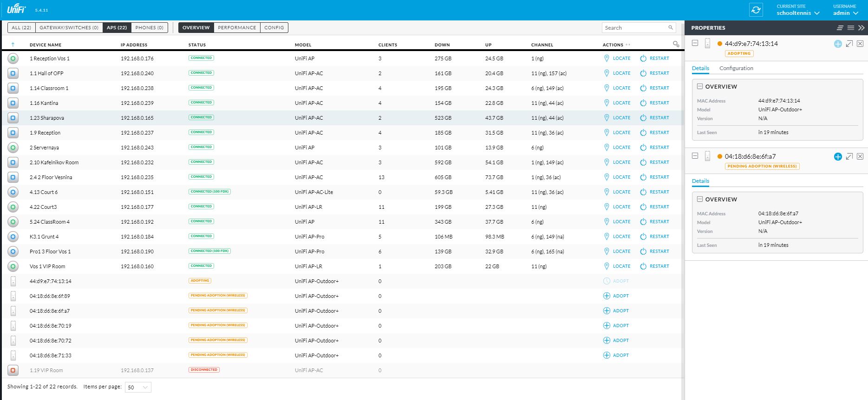Open the column settings gear icon
Image resolution: width=868 pixels, height=400 pixels.
tap(676, 44)
